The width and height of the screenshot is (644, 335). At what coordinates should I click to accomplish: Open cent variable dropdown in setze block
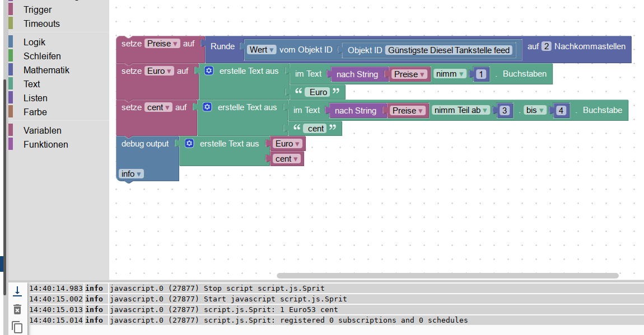coord(158,107)
